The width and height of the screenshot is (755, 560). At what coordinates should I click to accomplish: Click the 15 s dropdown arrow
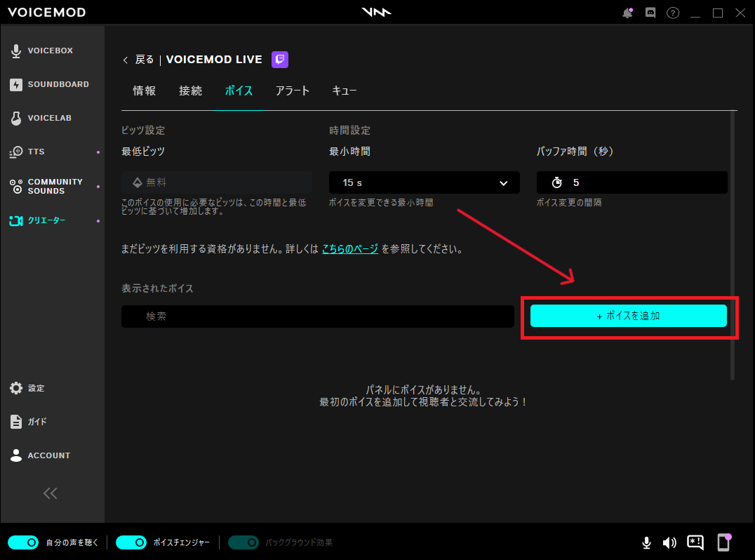(x=504, y=183)
